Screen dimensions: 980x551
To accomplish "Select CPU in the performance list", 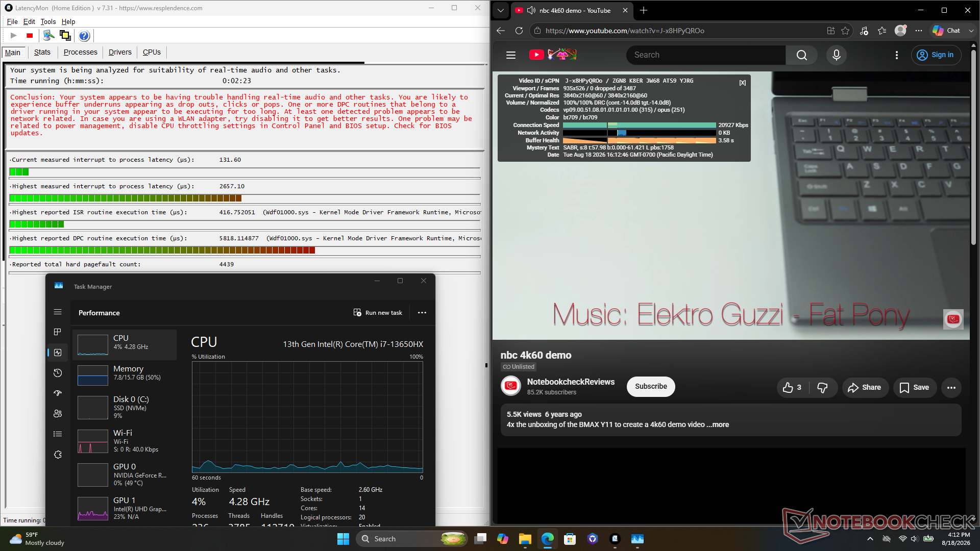I will coord(125,344).
